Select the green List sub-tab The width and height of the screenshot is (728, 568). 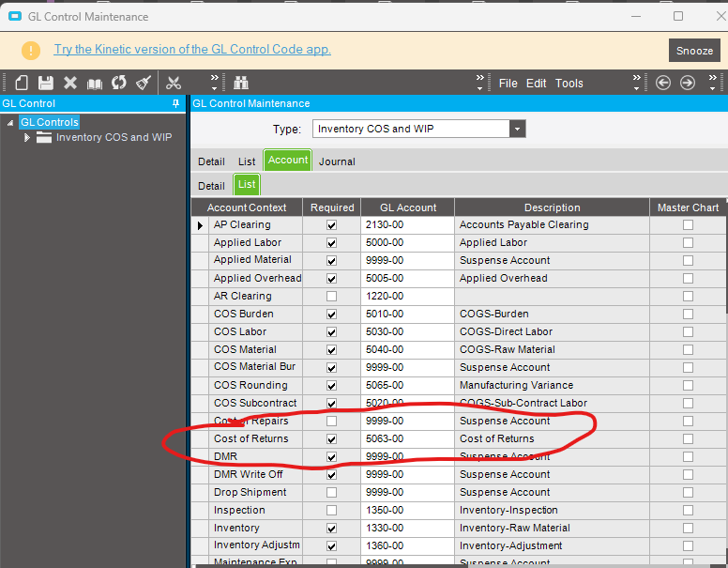tap(247, 185)
